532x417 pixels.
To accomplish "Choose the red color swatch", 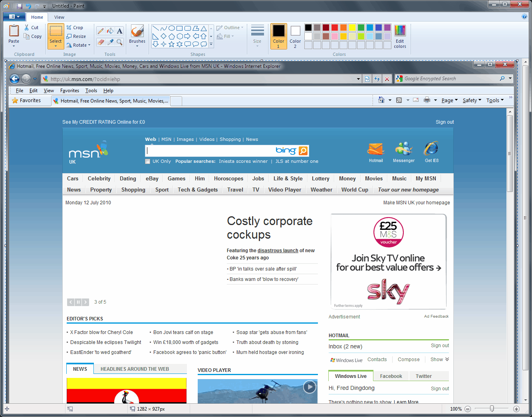I will point(335,28).
